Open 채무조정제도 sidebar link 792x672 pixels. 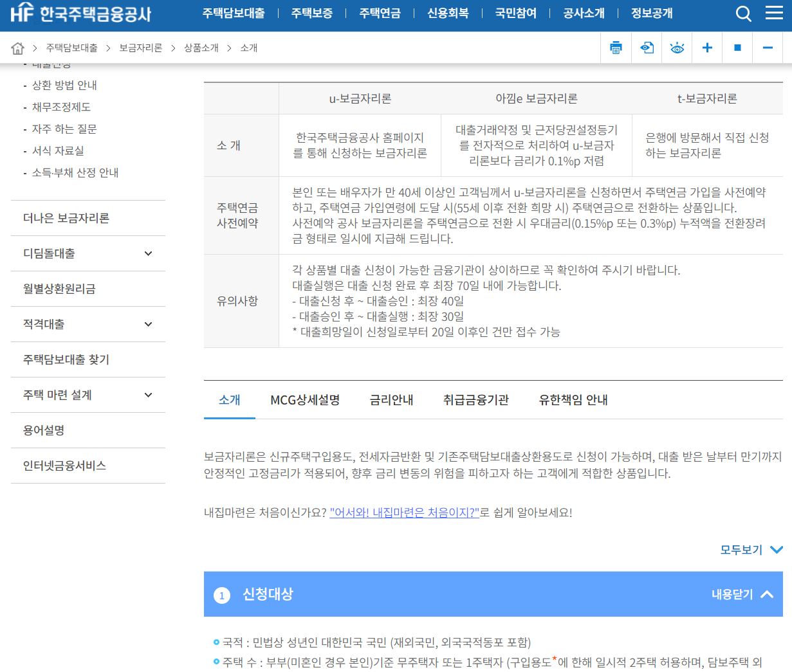pyautogui.click(x=61, y=107)
